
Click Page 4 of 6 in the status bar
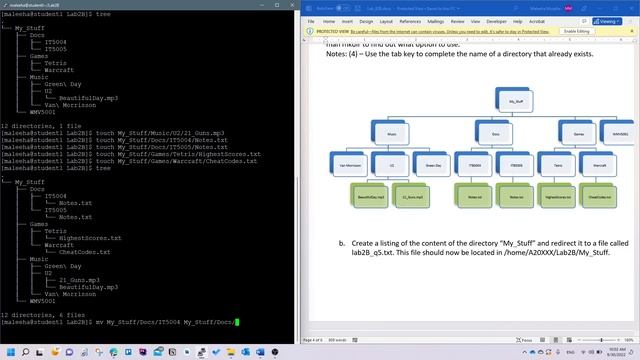(x=313, y=340)
